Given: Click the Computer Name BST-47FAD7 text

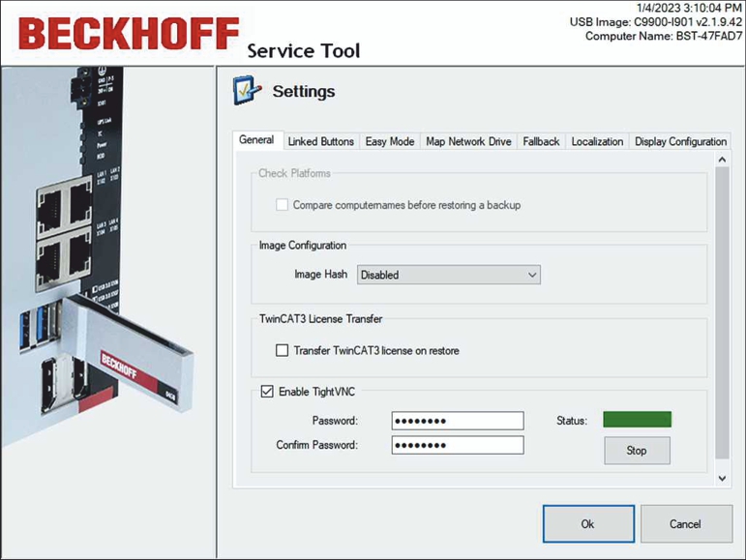Looking at the screenshot, I should point(663,36).
